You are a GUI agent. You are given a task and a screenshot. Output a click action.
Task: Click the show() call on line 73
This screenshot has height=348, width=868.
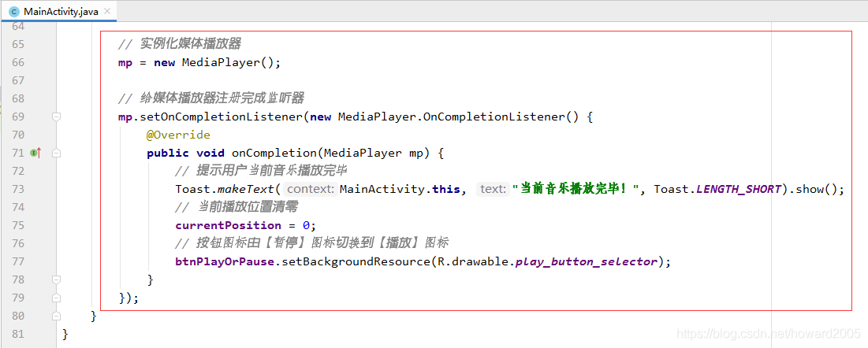pos(815,189)
